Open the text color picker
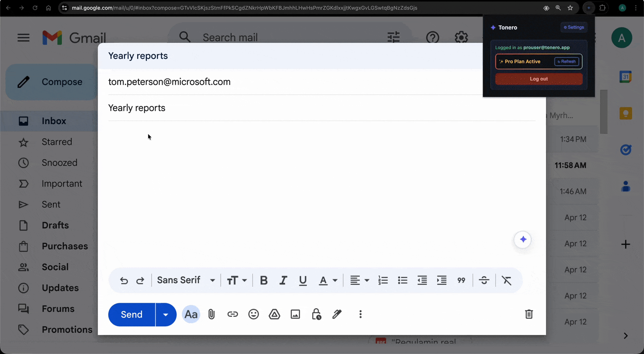Viewport: 644px width, 354px height. (328, 281)
